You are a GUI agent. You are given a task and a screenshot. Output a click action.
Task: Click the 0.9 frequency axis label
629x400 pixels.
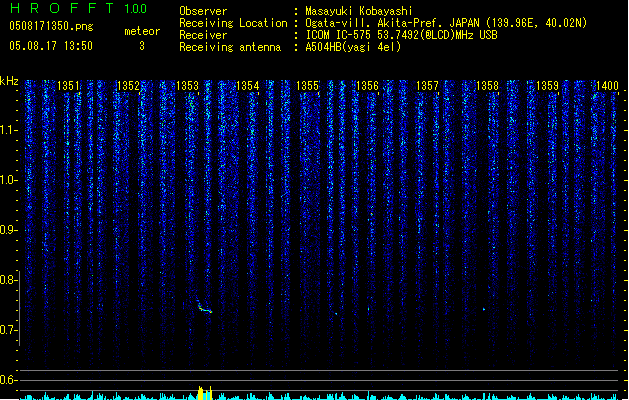coord(9,230)
